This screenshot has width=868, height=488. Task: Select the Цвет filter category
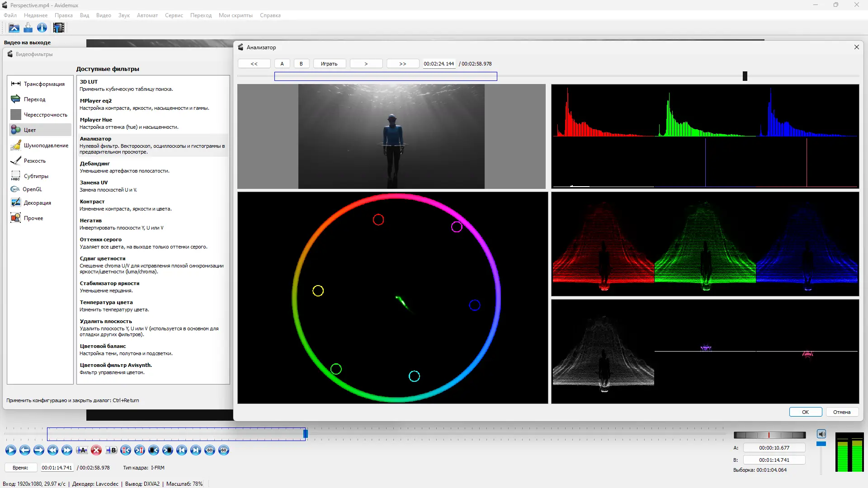(30, 130)
